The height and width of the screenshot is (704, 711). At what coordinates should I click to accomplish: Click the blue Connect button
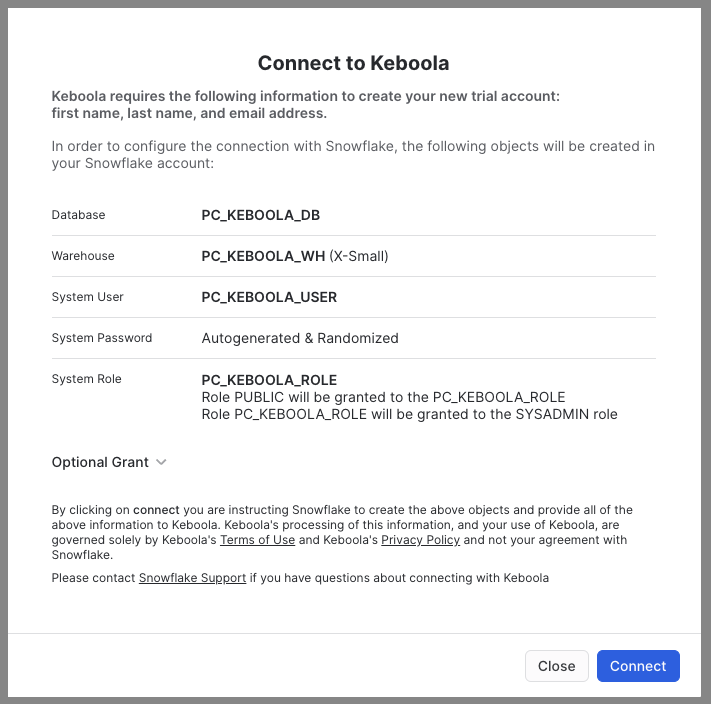[638, 666]
